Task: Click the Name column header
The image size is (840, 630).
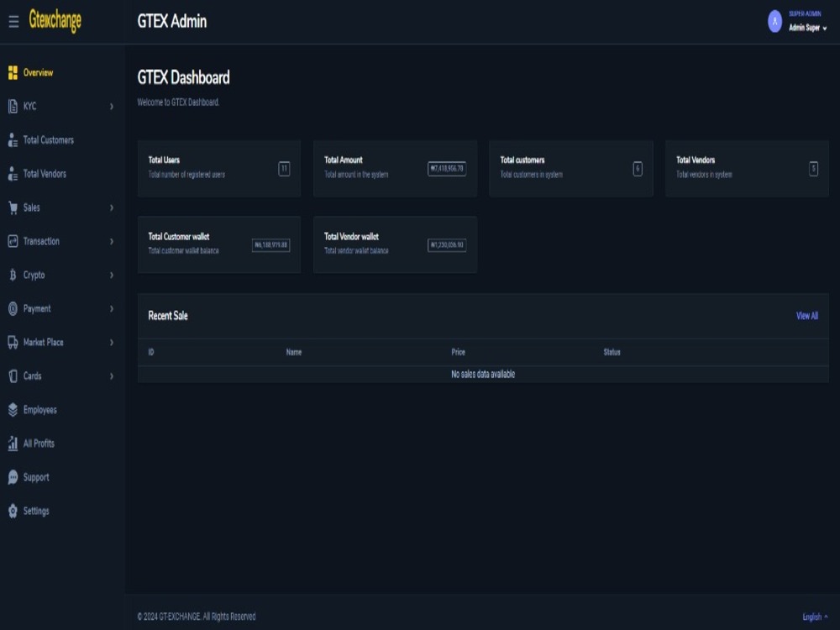Action: (x=293, y=353)
